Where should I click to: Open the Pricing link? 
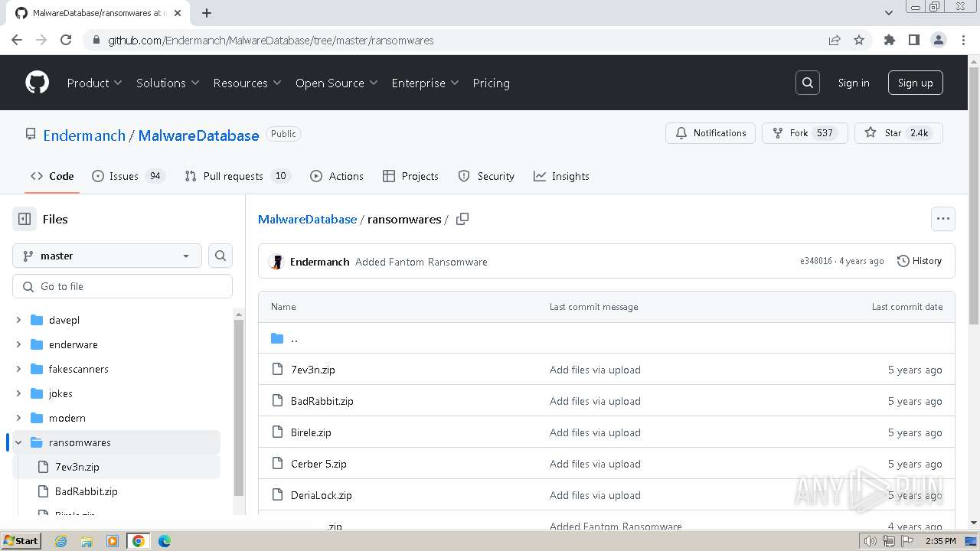pyautogui.click(x=491, y=83)
